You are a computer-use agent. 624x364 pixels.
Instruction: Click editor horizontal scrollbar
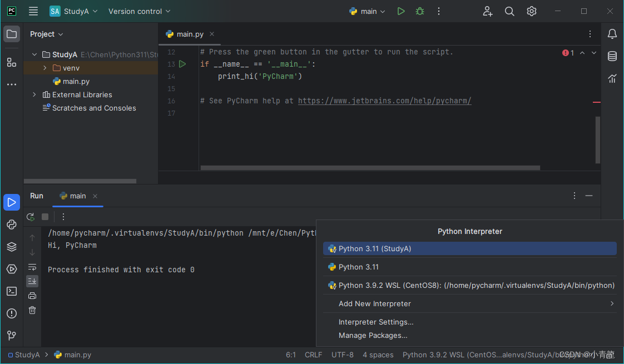(x=370, y=168)
